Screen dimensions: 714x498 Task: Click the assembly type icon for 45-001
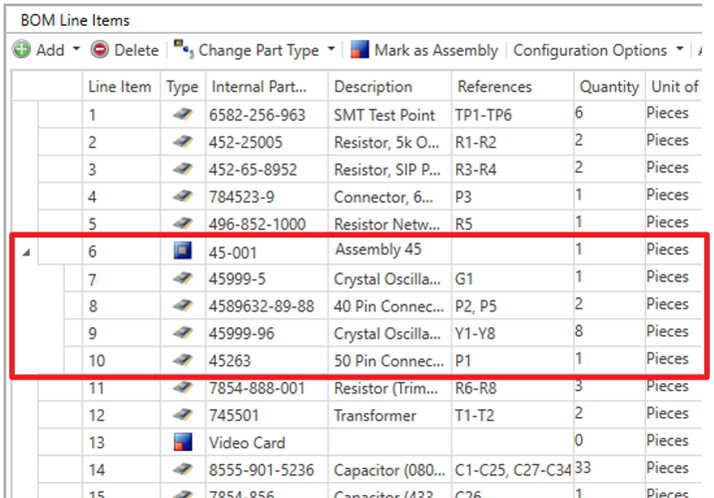click(x=182, y=251)
